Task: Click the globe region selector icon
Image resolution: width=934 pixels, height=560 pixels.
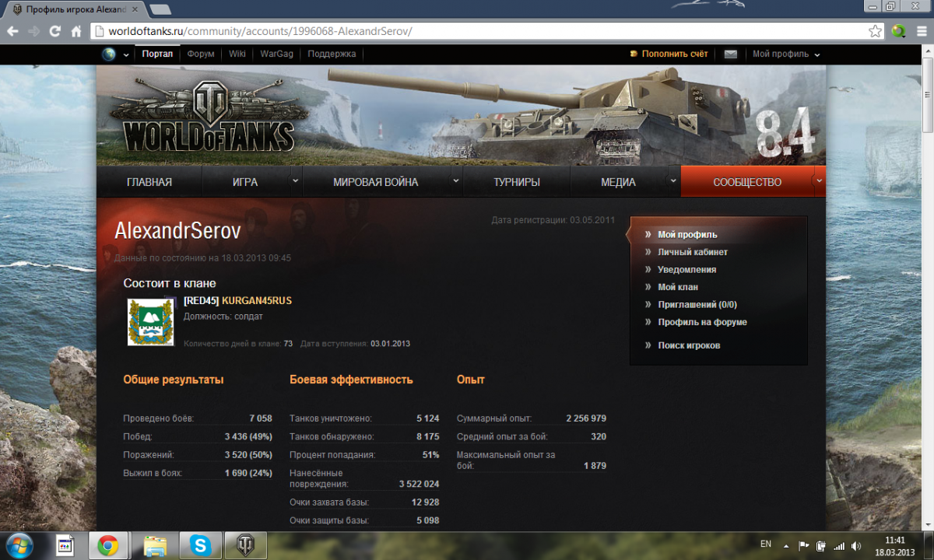Action: click(x=108, y=54)
